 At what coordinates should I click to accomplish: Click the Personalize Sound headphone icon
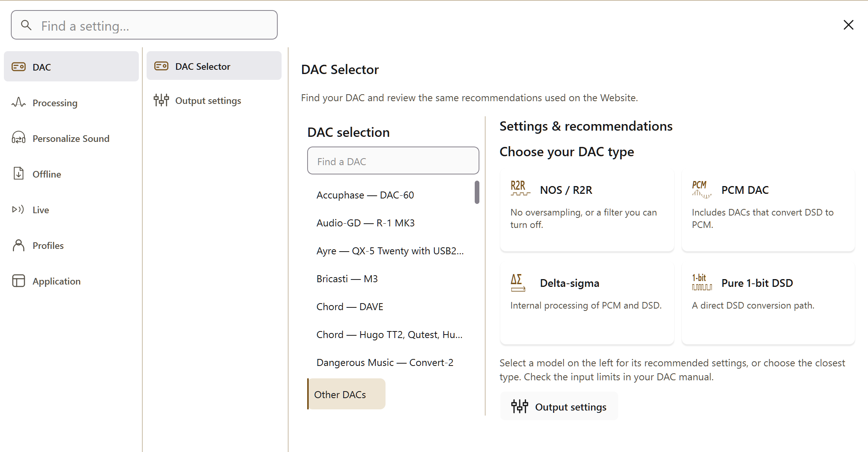19,138
